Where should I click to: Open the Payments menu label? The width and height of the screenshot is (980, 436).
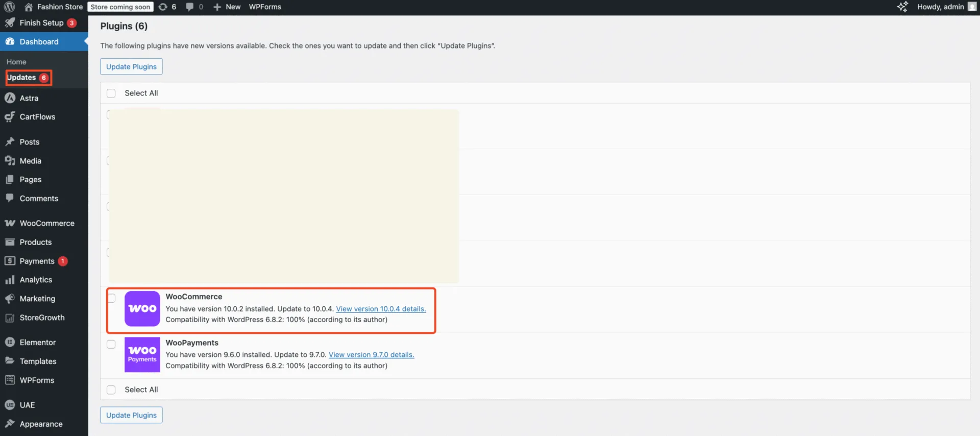point(37,261)
